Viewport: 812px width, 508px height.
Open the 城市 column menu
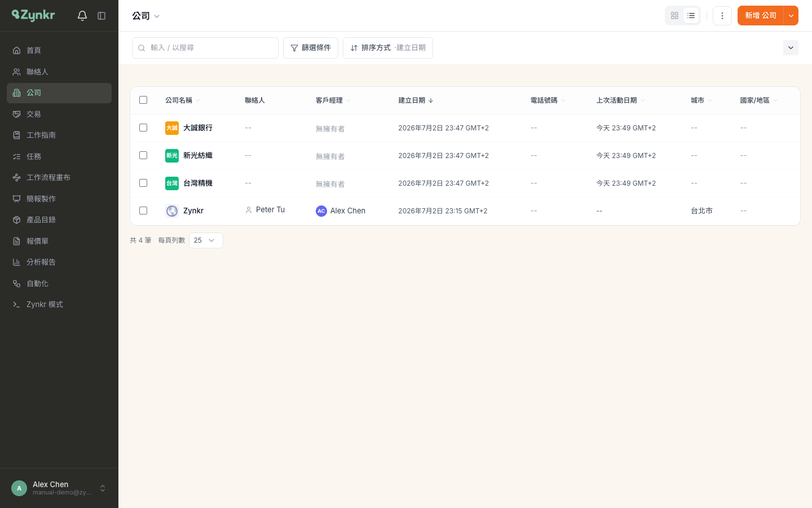(x=710, y=101)
